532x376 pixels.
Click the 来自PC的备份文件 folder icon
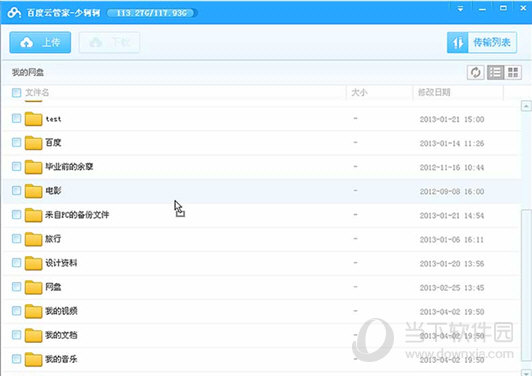point(33,215)
